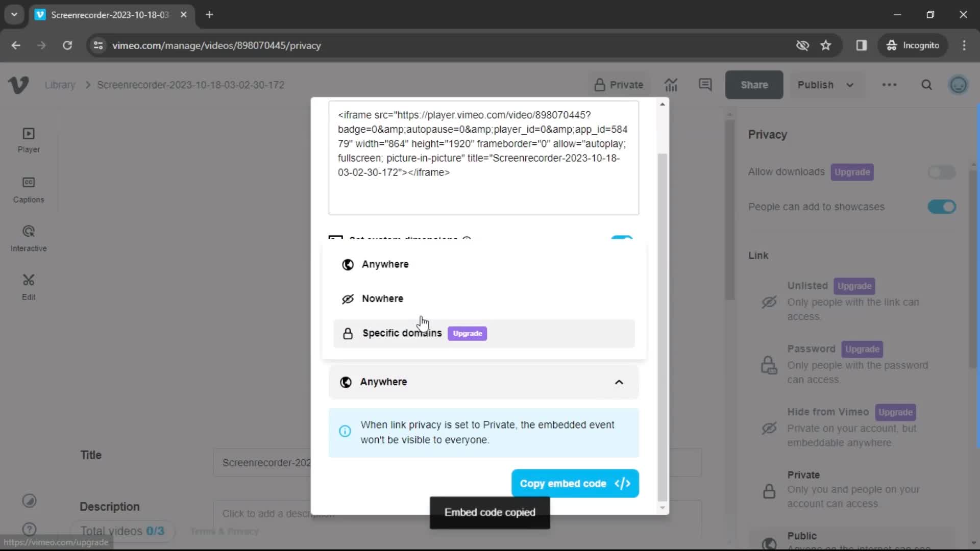
Task: Click the Screenrecorder breadcrumb title
Action: (x=190, y=85)
